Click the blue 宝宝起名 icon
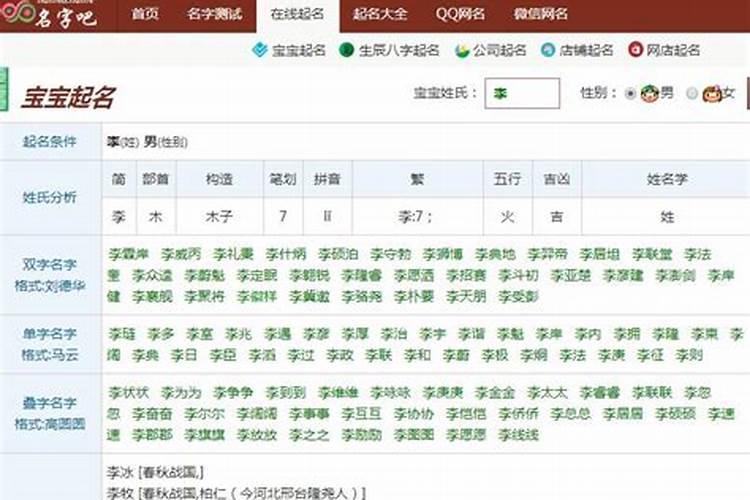750x500 pixels. click(x=259, y=49)
